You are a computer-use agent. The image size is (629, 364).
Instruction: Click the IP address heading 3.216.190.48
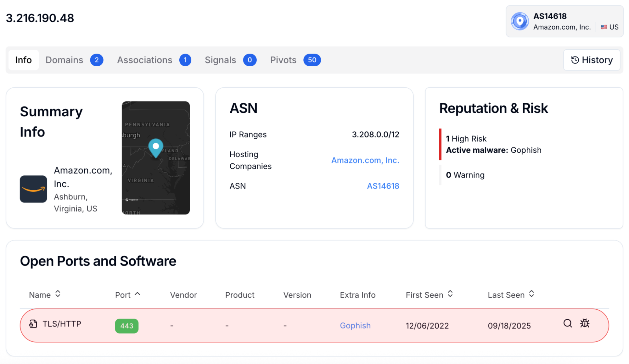tap(40, 18)
